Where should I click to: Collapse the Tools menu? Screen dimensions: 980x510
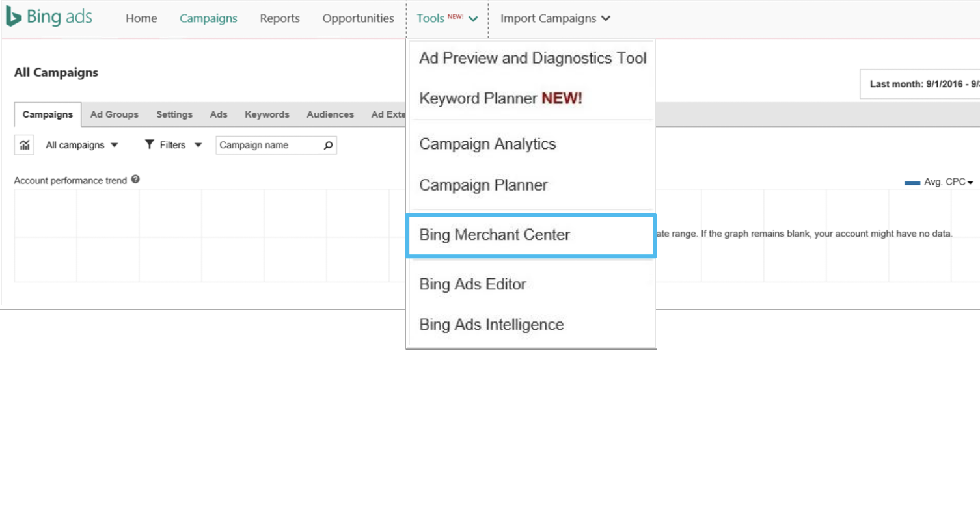point(447,18)
